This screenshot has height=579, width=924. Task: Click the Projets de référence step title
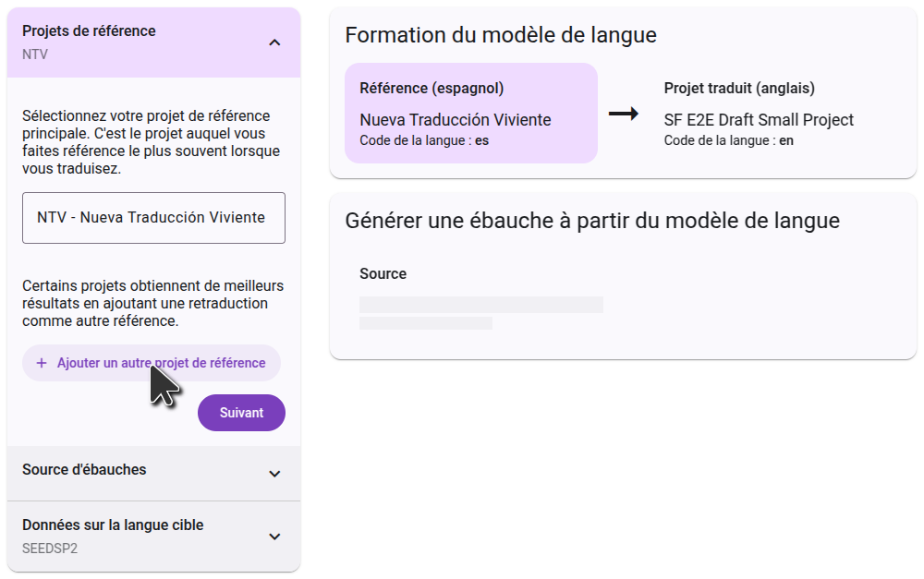click(89, 31)
